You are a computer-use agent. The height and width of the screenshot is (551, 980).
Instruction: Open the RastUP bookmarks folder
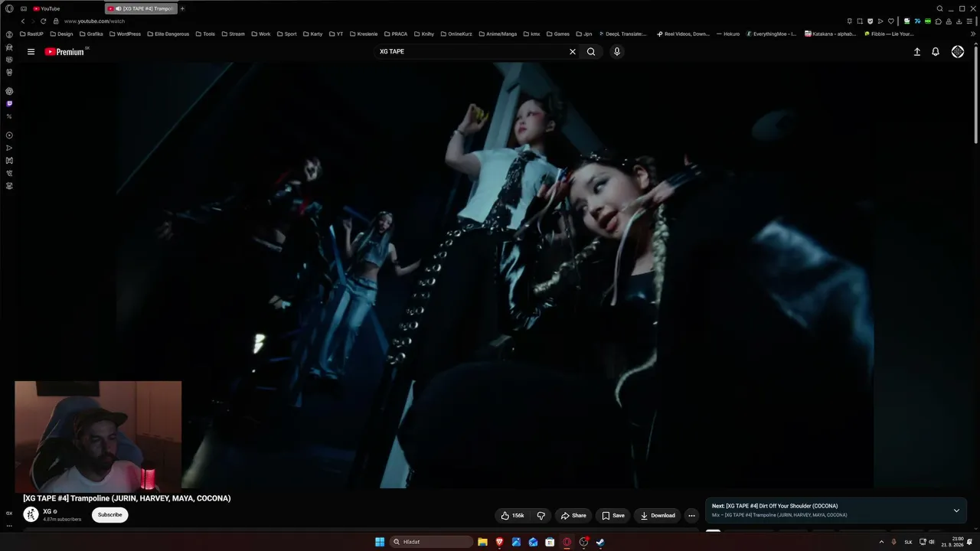[31, 34]
